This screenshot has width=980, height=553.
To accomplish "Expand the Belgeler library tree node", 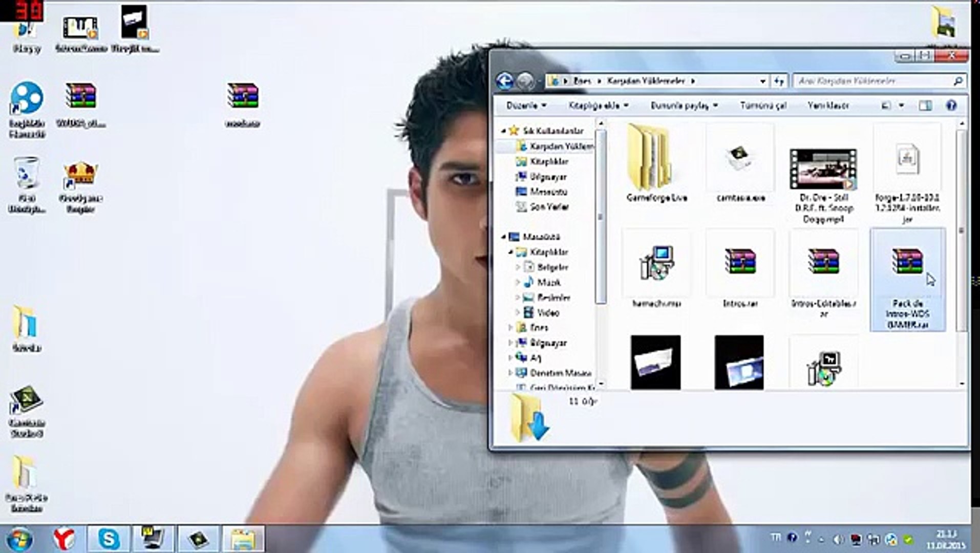I will pos(518,267).
